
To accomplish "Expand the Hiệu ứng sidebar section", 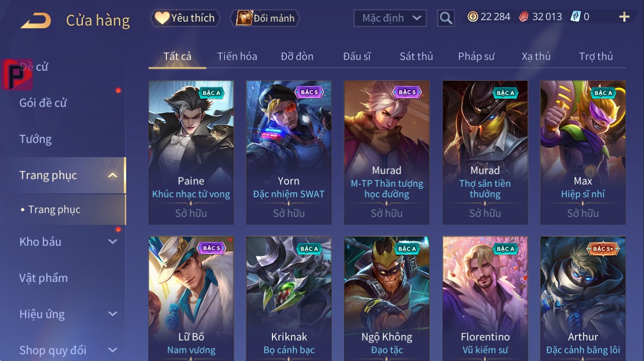I will [x=113, y=314].
